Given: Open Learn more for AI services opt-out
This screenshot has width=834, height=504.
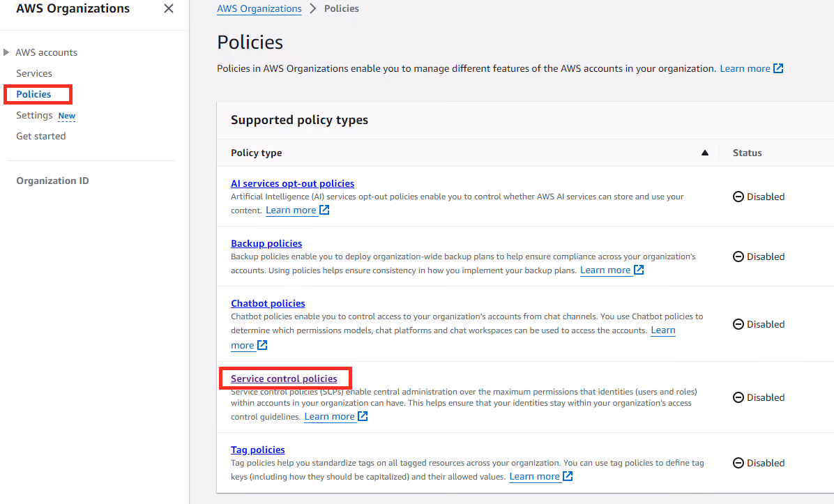Looking at the screenshot, I should tap(291, 210).
